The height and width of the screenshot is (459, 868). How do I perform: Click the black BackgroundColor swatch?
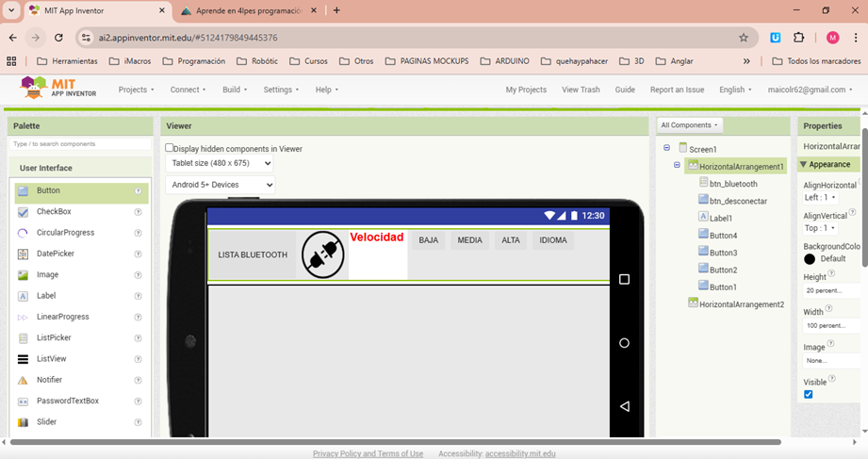pos(810,258)
